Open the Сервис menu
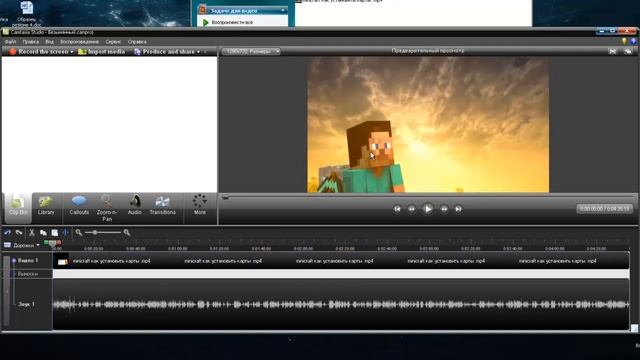Viewport: 640px width, 360px height. point(113,42)
